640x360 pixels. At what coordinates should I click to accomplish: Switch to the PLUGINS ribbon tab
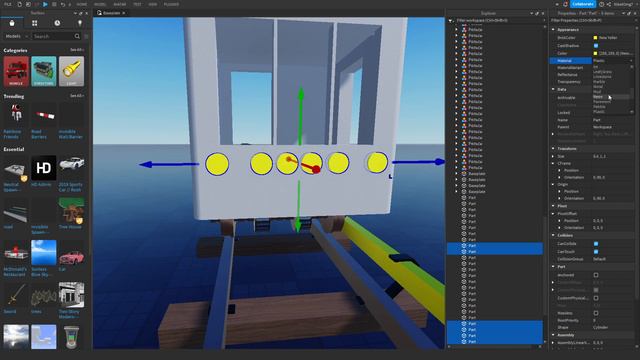tap(171, 4)
